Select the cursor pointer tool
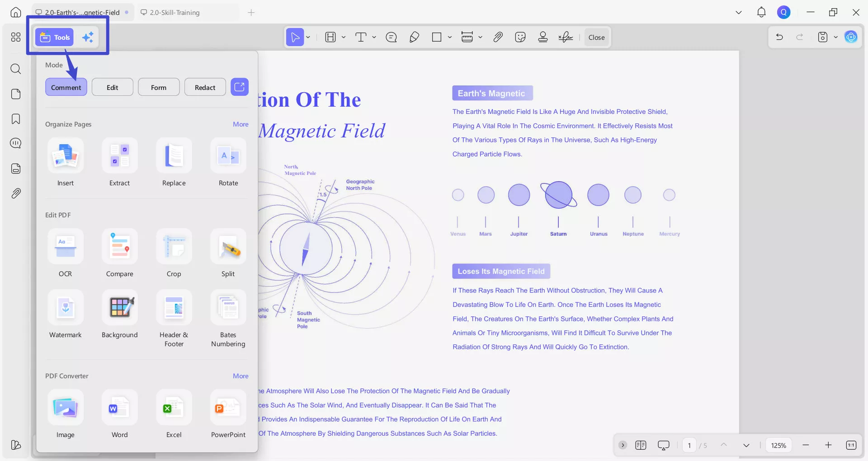 [295, 37]
